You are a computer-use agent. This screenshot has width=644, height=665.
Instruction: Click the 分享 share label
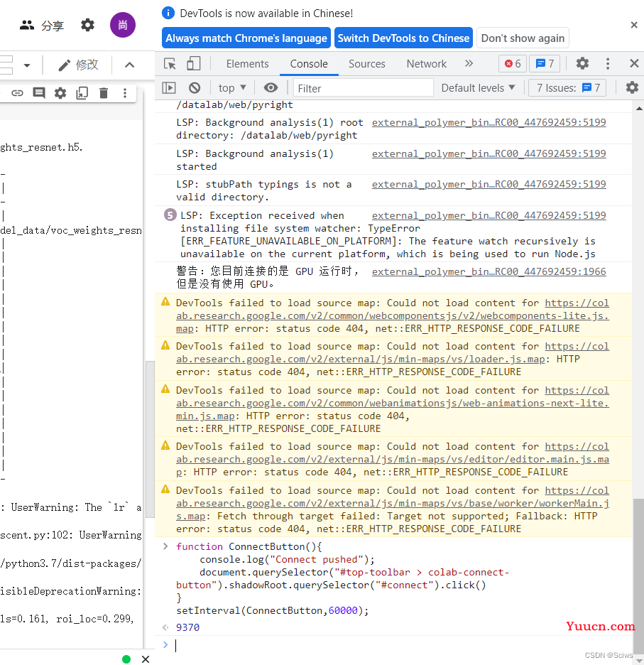(53, 26)
